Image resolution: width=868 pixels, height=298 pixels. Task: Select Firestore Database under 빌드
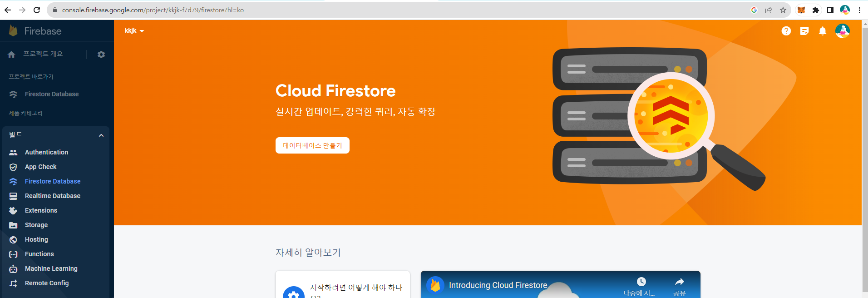[53, 181]
